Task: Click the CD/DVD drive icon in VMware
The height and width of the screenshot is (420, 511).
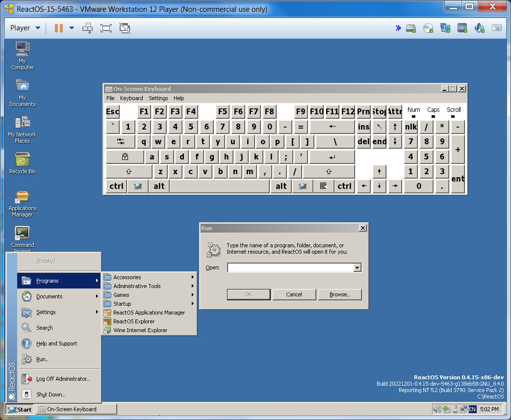Action: [x=428, y=28]
